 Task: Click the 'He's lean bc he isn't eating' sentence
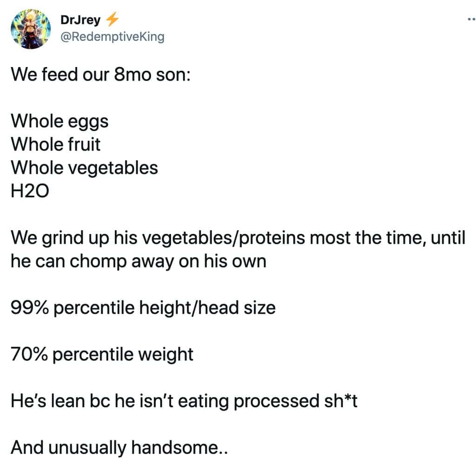[x=120, y=401]
